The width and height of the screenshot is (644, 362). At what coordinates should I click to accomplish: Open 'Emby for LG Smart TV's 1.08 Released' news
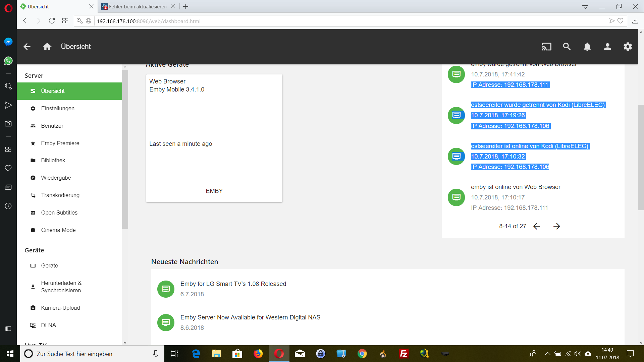[233, 284]
